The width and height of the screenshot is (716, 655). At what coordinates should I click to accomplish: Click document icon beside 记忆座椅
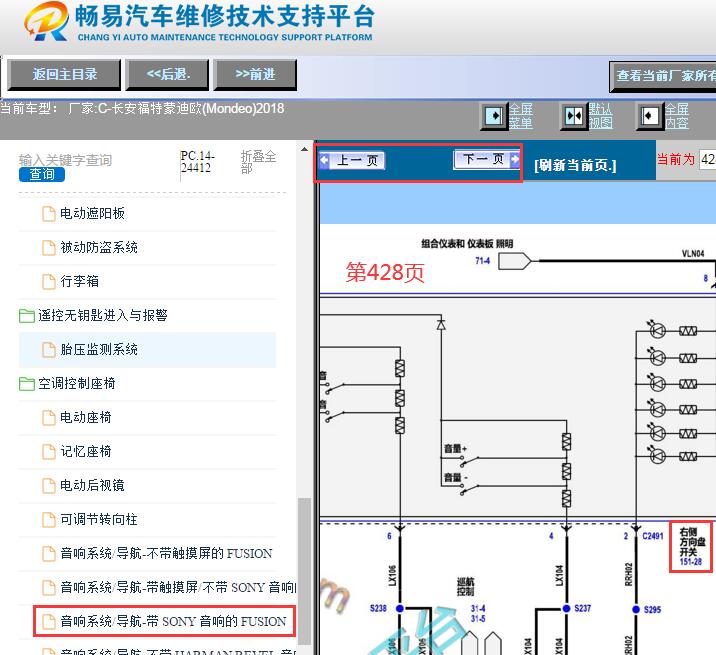click(49, 452)
